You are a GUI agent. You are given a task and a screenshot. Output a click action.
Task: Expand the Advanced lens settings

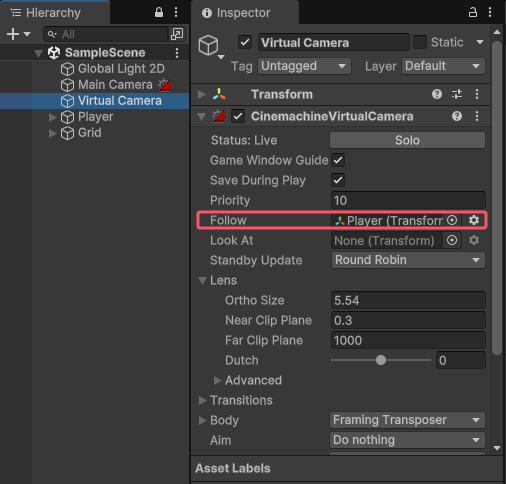(x=217, y=380)
